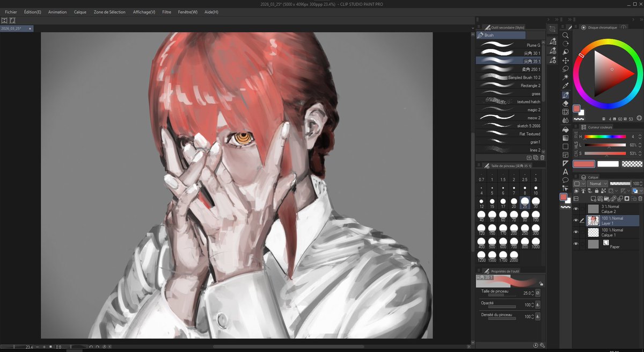
Task: Open the Animation menu
Action: point(57,12)
